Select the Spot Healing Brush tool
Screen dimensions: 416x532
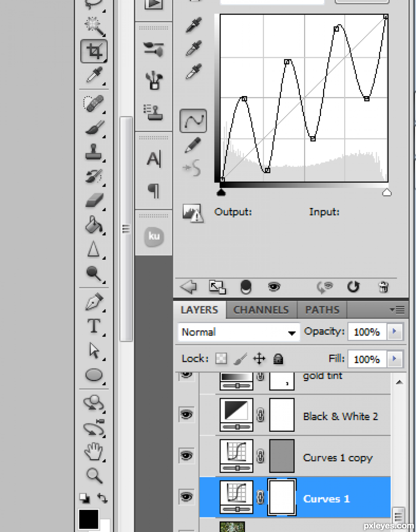(94, 104)
